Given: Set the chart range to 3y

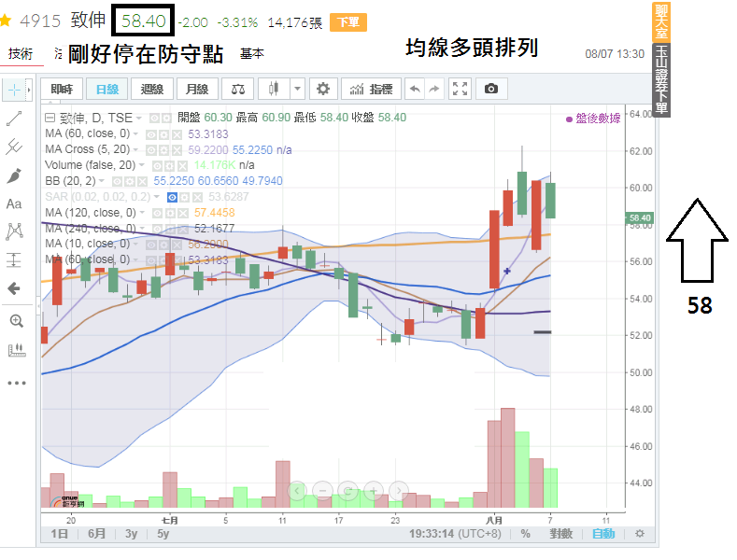Looking at the screenshot, I should tap(131, 534).
